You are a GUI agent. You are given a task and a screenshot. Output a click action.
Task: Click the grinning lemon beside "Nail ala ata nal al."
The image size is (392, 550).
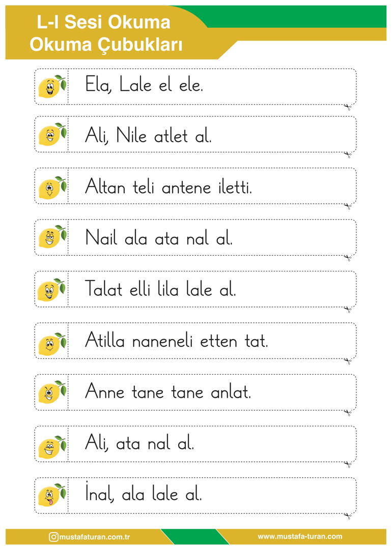point(52,237)
